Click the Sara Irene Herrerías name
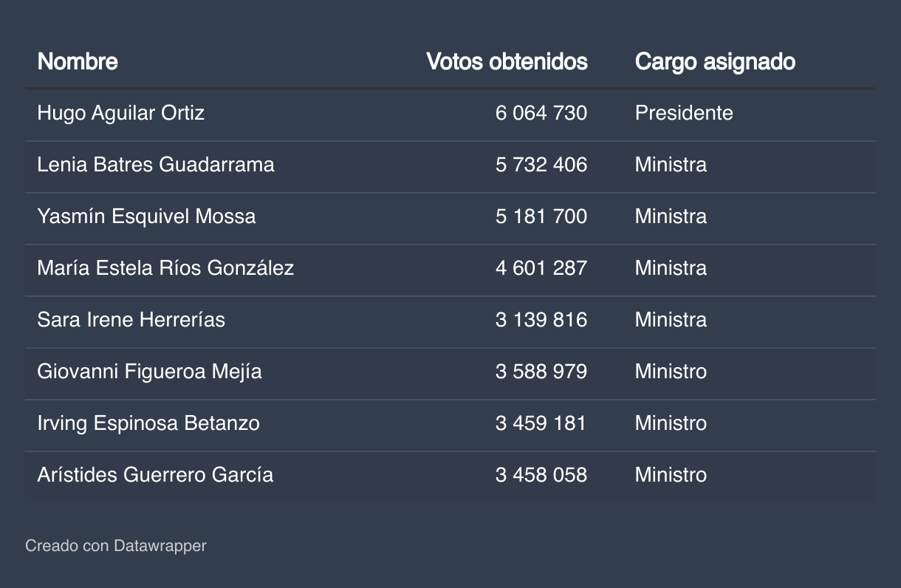The image size is (901, 588). (131, 320)
